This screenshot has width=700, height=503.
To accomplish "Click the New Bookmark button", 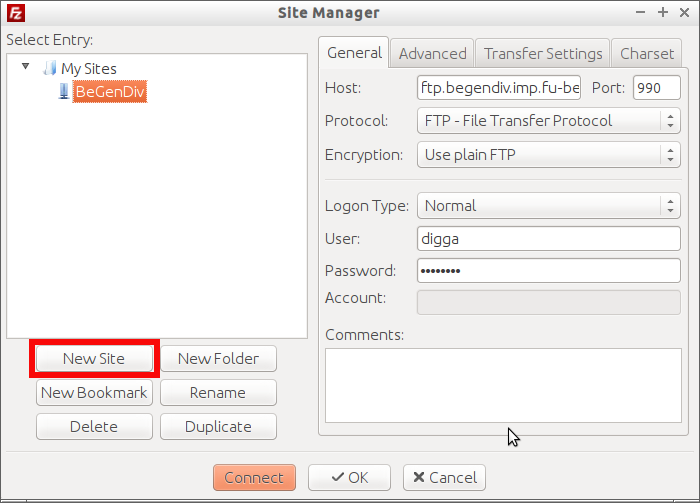I will [94, 392].
